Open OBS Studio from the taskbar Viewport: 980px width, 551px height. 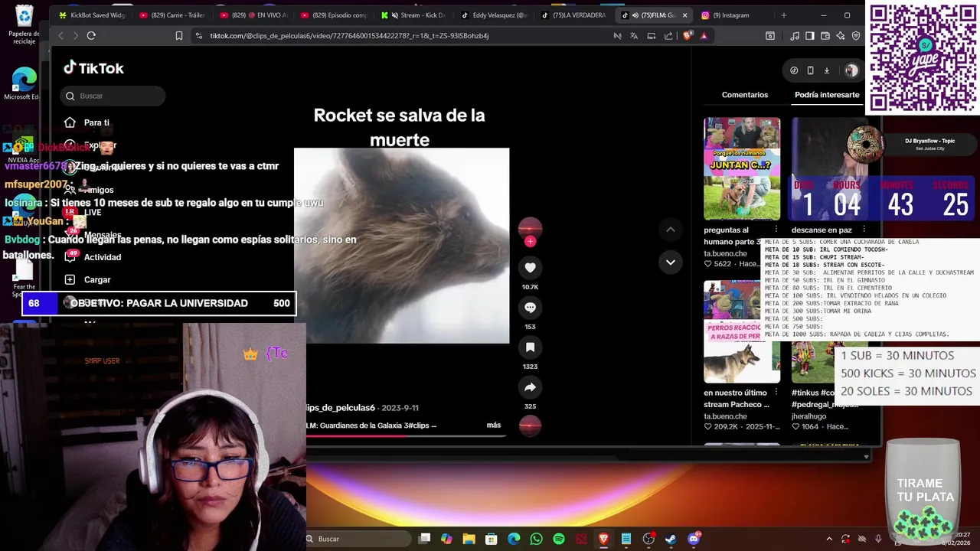click(648, 539)
